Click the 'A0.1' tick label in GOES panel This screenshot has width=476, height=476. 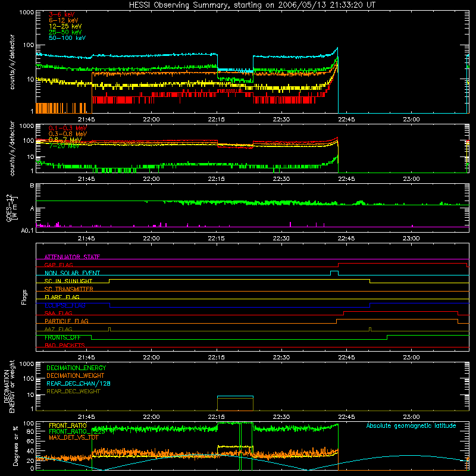[x=27, y=230]
